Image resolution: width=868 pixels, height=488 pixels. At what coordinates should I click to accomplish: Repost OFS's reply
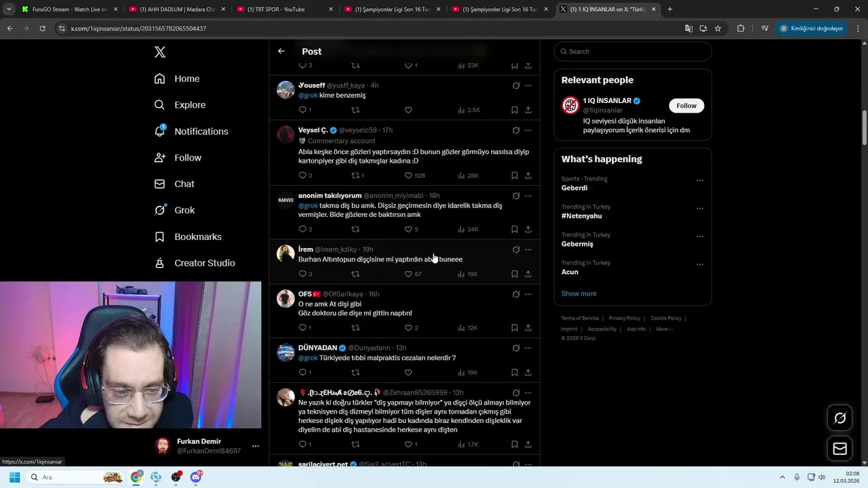click(x=355, y=327)
